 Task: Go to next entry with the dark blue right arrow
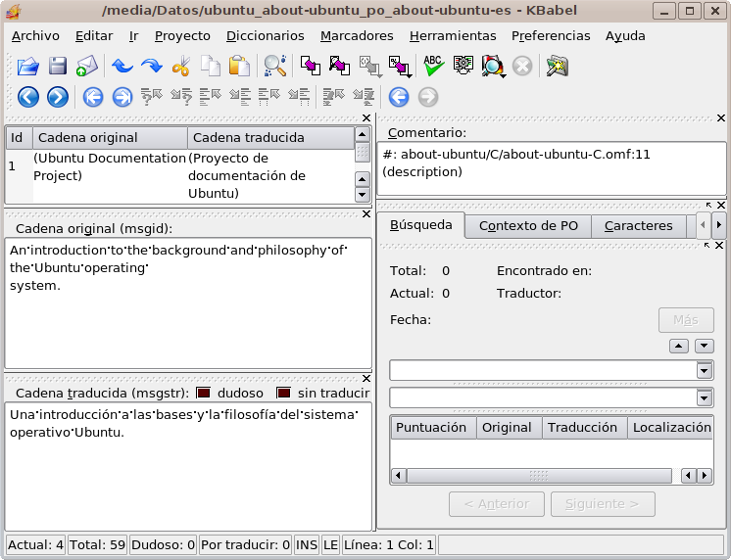tap(58, 97)
